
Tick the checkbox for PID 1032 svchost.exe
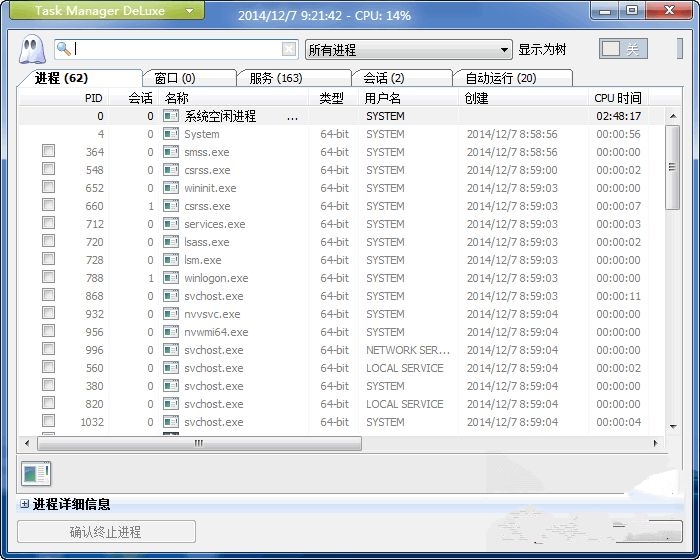[48, 421]
